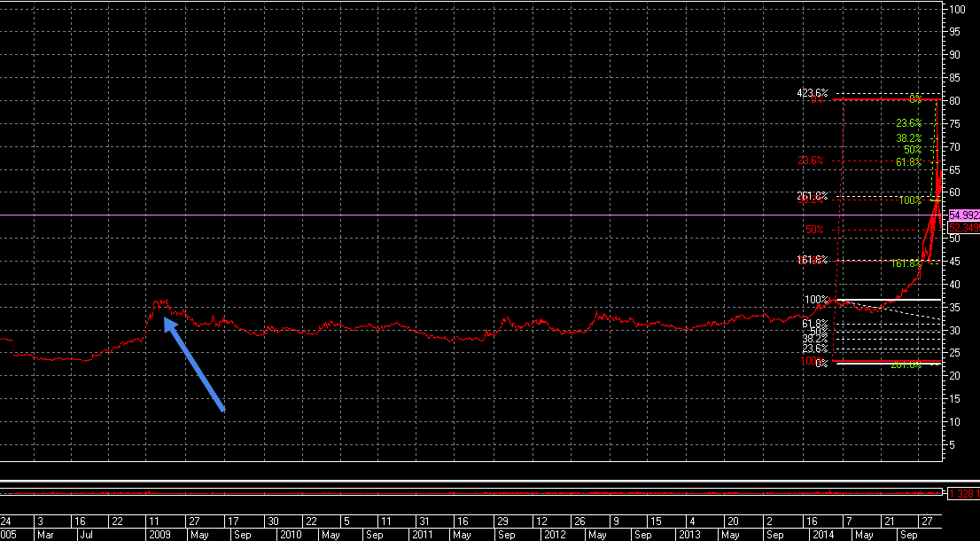Click the green 161.8% extension label
Viewport: 980px width, 541px height.
coord(906,263)
